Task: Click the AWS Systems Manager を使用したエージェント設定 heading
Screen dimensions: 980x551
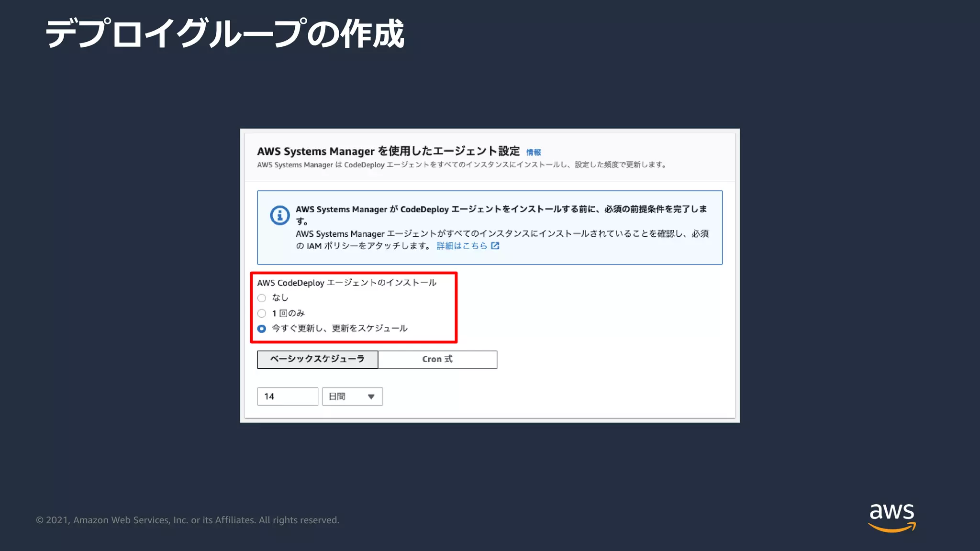Action: (388, 151)
